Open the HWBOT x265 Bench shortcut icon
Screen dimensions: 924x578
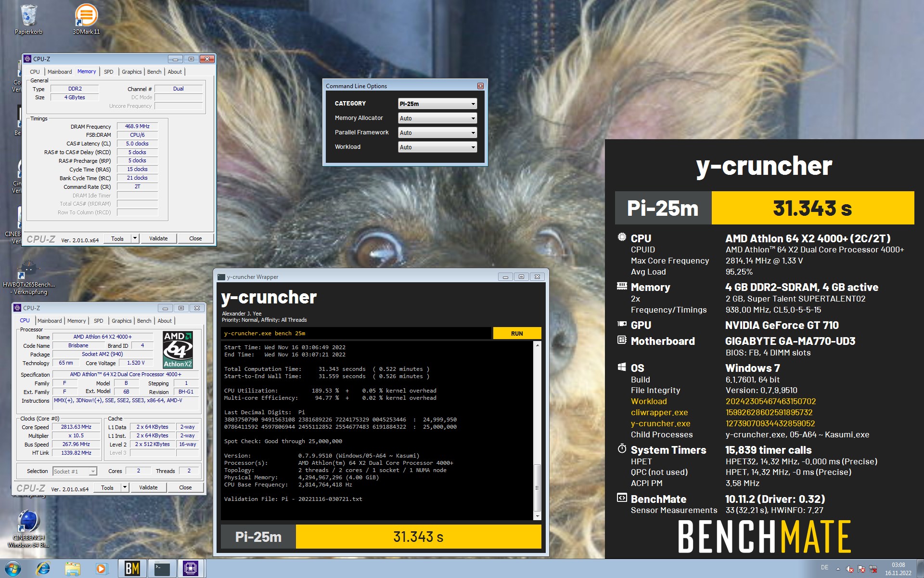pyautogui.click(x=29, y=278)
